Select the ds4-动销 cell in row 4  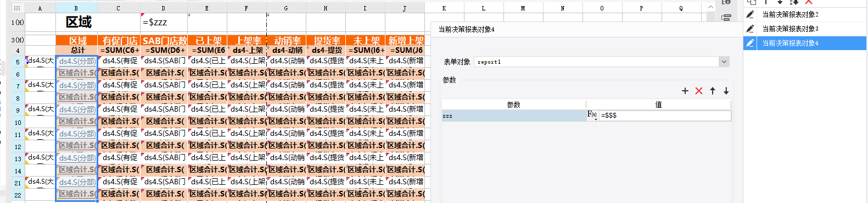click(287, 50)
